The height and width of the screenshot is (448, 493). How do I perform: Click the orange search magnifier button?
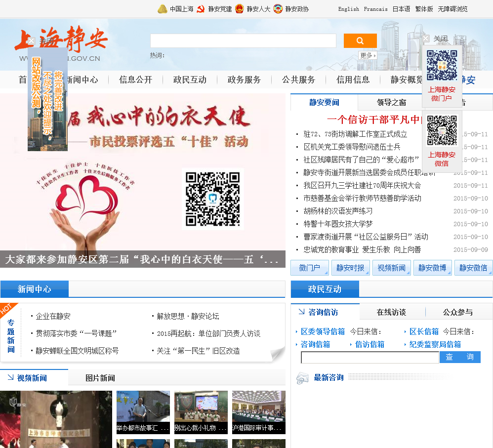tap(360, 41)
